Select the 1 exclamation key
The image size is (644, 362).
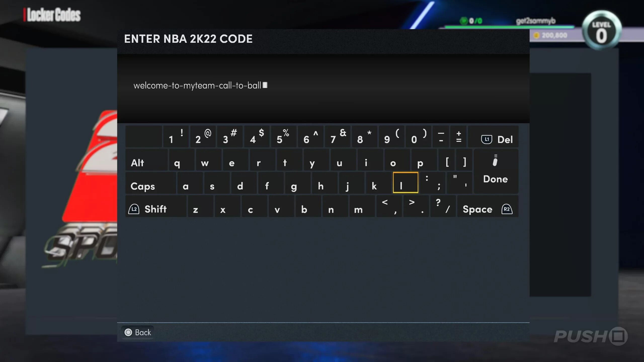pos(176,137)
